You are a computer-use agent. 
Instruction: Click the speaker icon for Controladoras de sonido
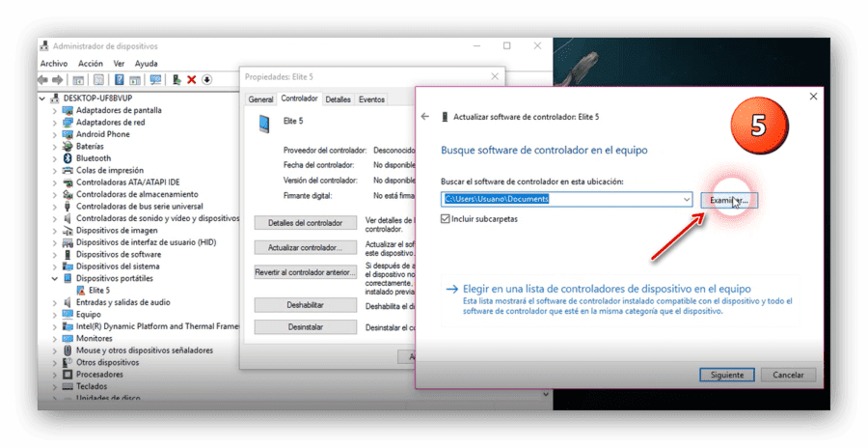click(x=68, y=218)
